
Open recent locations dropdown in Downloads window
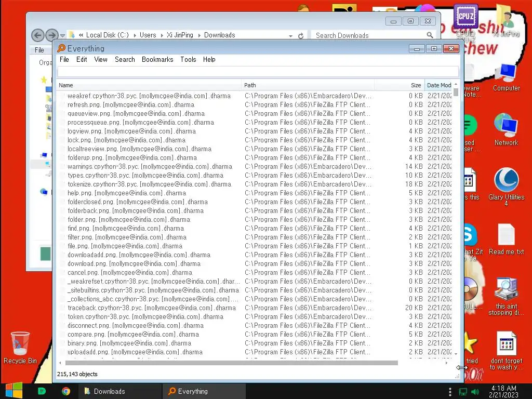62,35
